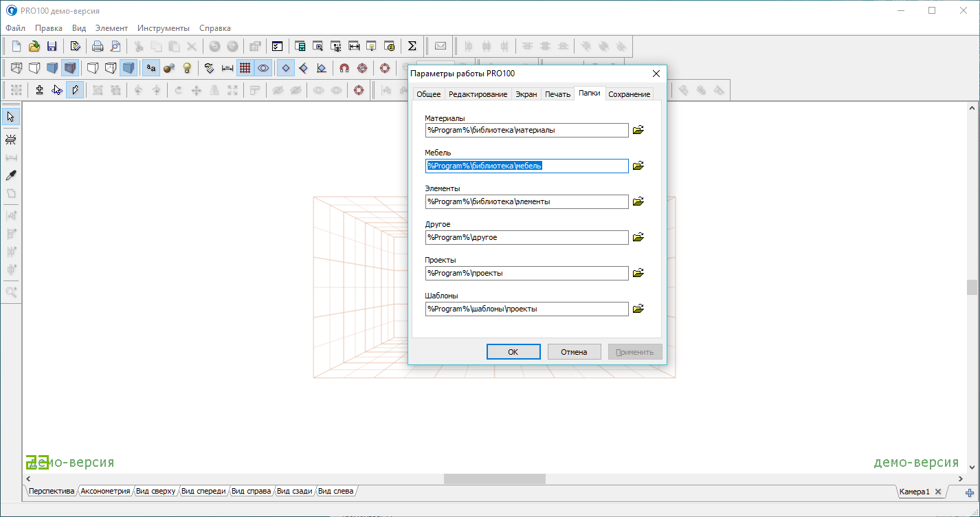The width and height of the screenshot is (980, 517).
Task: Save project using the floppy disk icon
Action: click(52, 46)
